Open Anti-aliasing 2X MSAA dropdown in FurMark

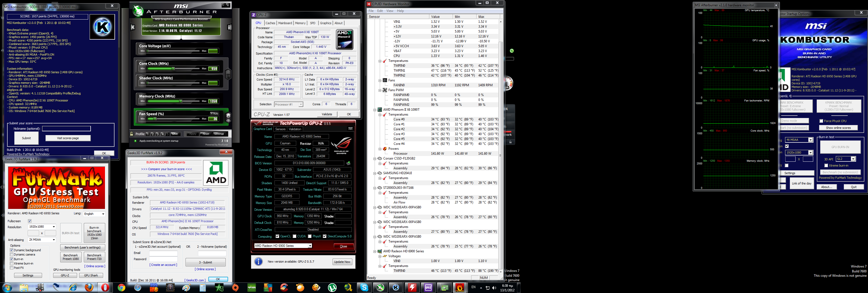(42, 240)
